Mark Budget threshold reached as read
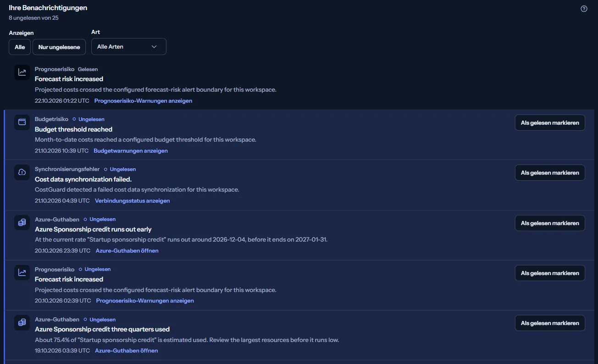The width and height of the screenshot is (598, 364). (550, 123)
